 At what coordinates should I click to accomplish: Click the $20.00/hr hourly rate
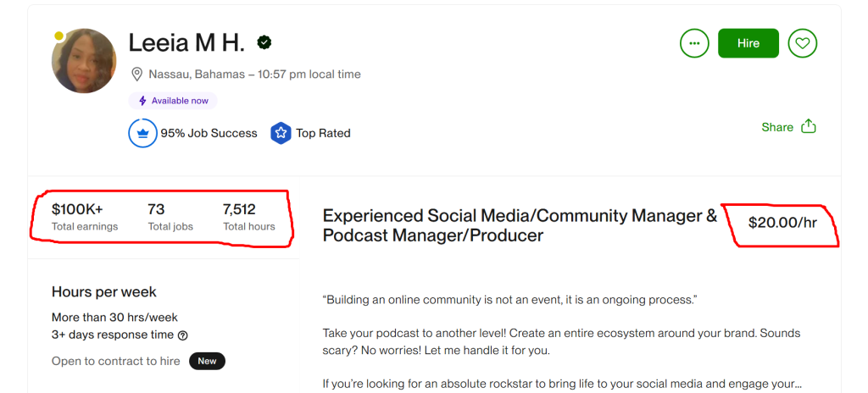point(782,223)
